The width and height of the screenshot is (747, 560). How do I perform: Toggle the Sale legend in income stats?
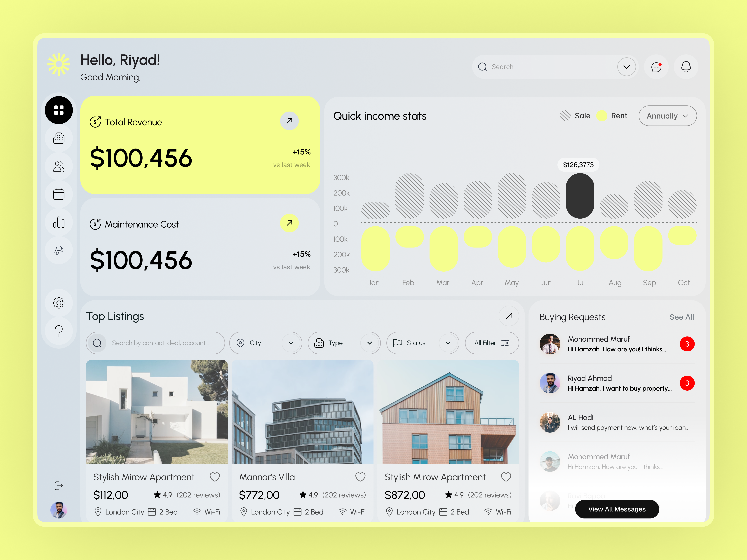(575, 115)
